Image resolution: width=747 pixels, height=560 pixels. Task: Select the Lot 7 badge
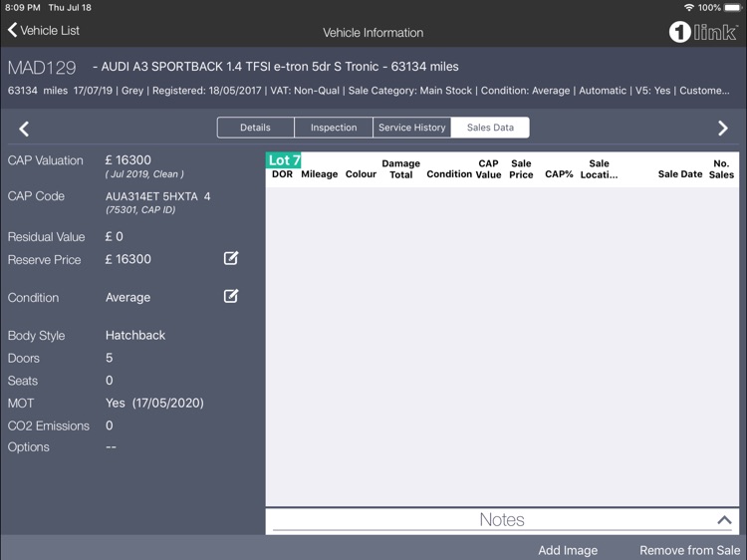(x=284, y=160)
